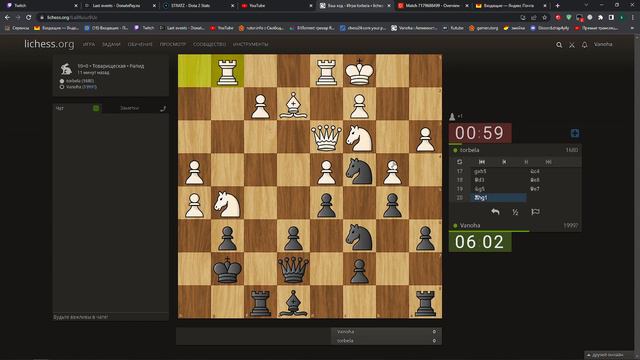Open the lichess.org home logo
Screen dimensions: 640x360
pos(49,44)
